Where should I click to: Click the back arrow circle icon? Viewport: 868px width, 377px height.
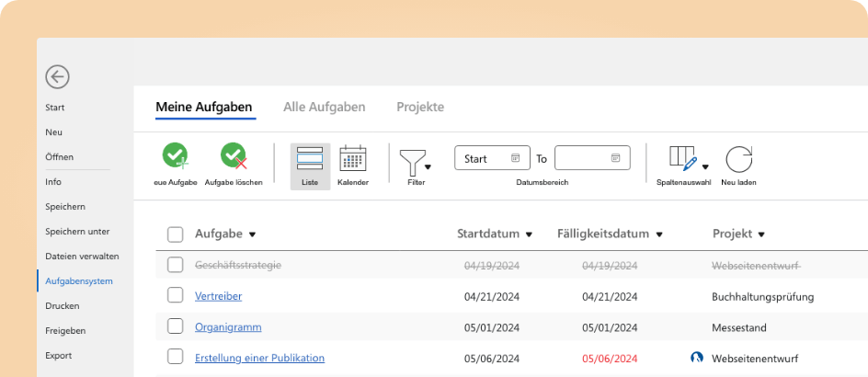point(58,76)
